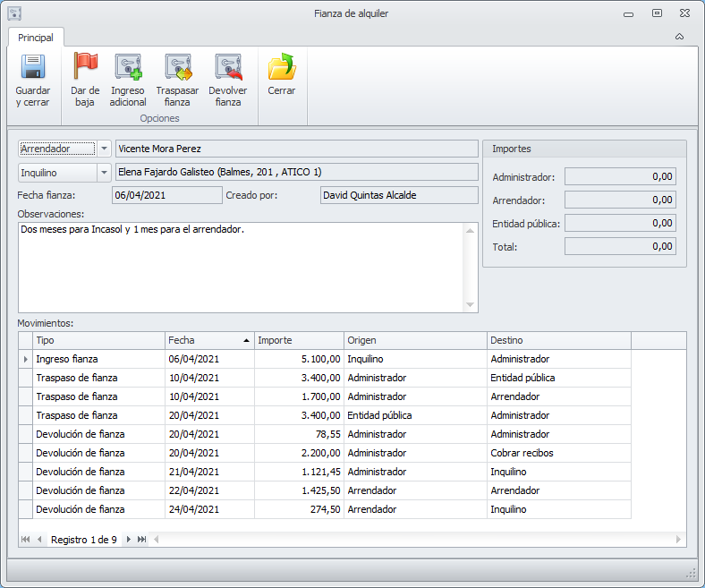Go to the first record arrow
Screen dimensions: 705x588
click(x=25, y=540)
